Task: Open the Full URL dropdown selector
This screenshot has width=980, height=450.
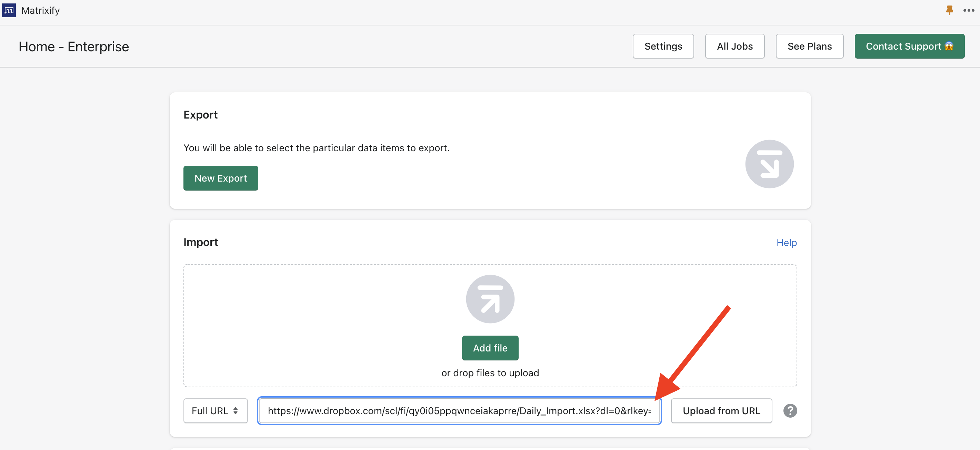Action: click(215, 410)
